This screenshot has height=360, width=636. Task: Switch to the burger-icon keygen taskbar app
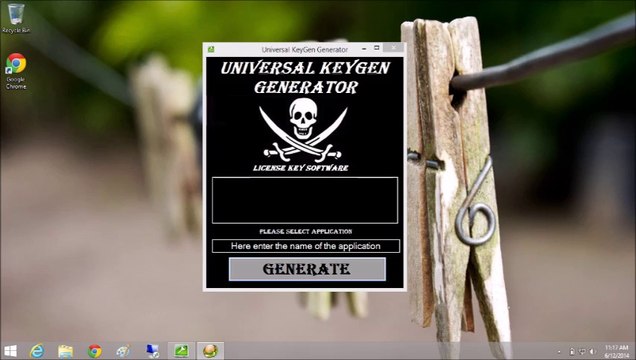pyautogui.click(x=210, y=351)
